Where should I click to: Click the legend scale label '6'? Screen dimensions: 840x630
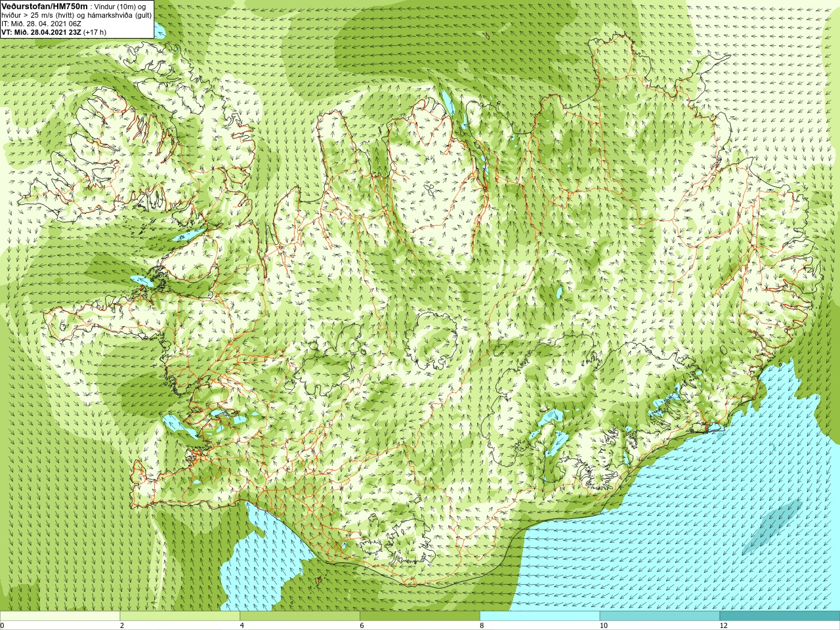(362, 625)
